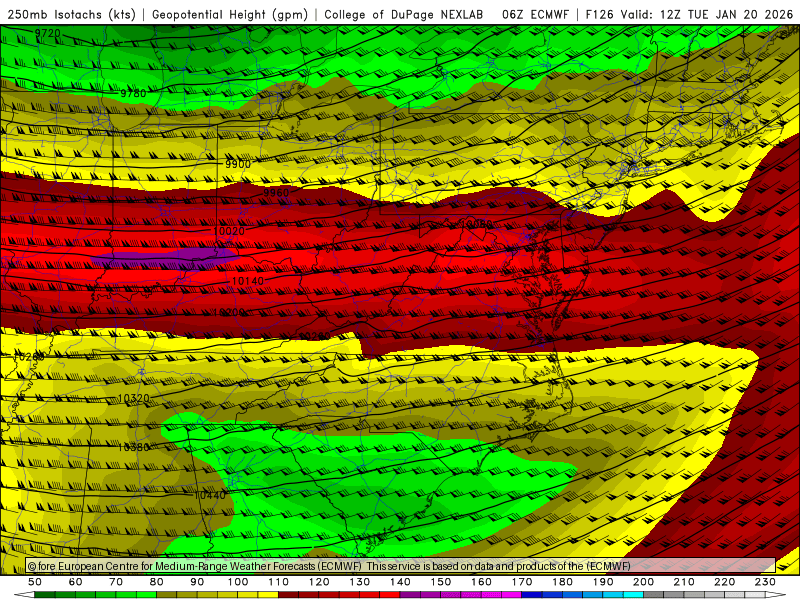Click the 110 knot colorbar label
The height and width of the screenshot is (600, 800).
pos(279,582)
